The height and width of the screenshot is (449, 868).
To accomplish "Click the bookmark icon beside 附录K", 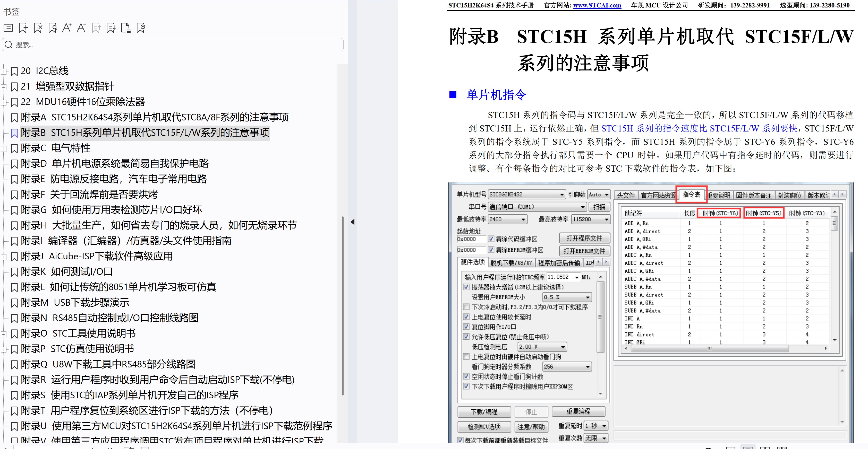I will (x=14, y=272).
